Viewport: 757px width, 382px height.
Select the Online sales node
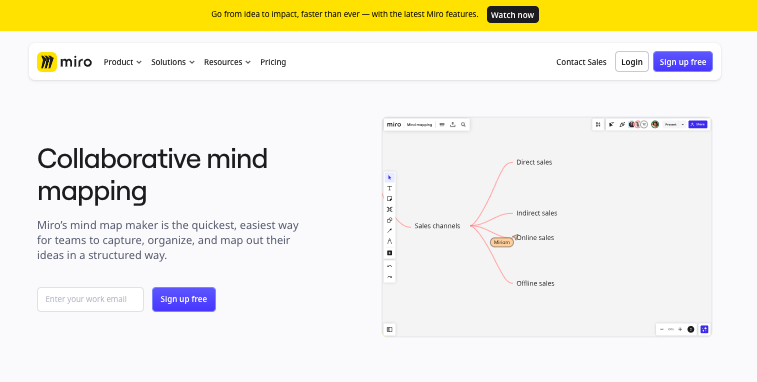click(x=535, y=238)
